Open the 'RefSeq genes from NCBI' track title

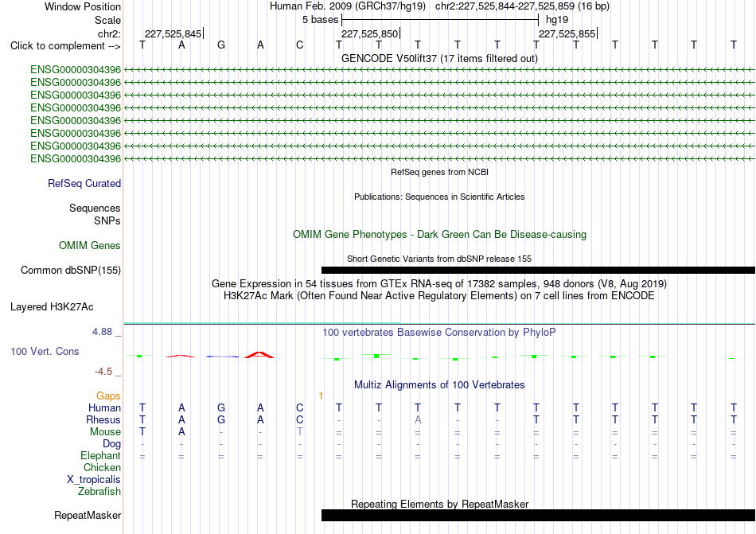point(439,172)
